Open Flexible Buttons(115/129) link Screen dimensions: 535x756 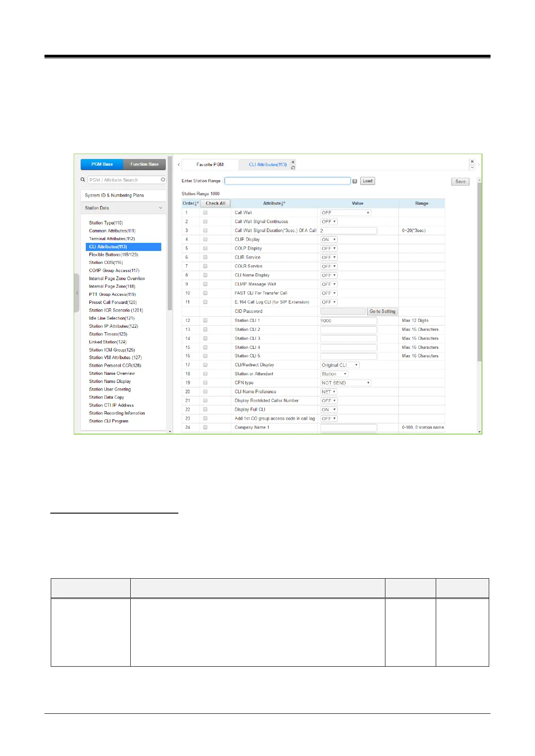pos(114,255)
